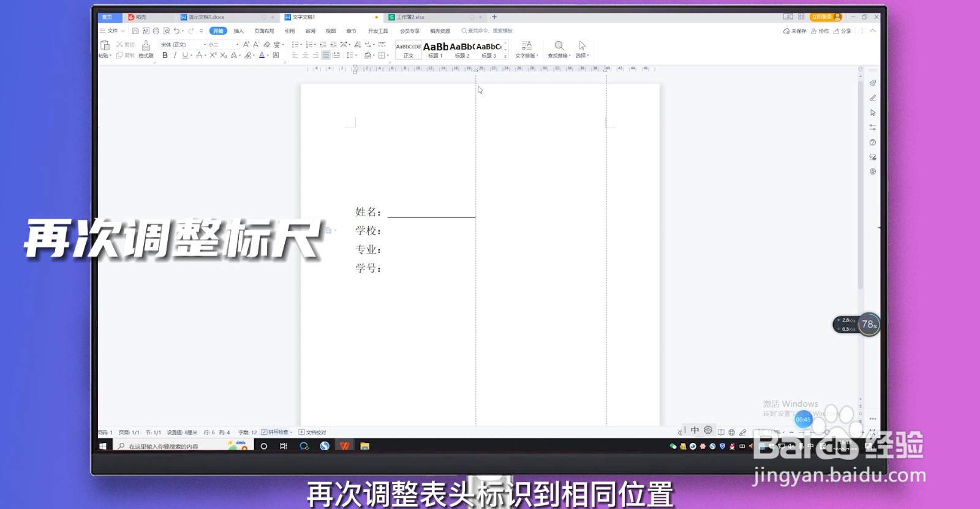
Task: Undo the last action
Action: click(176, 31)
